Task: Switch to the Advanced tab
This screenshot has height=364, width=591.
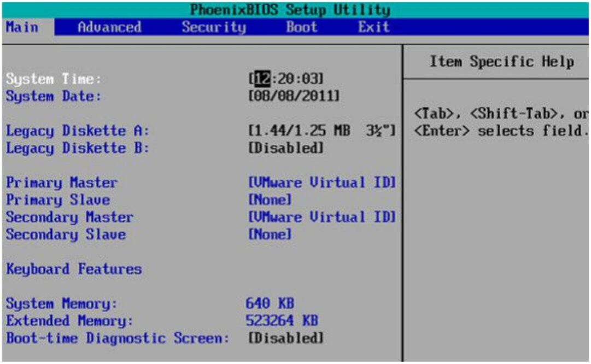Action: pyautogui.click(x=109, y=26)
